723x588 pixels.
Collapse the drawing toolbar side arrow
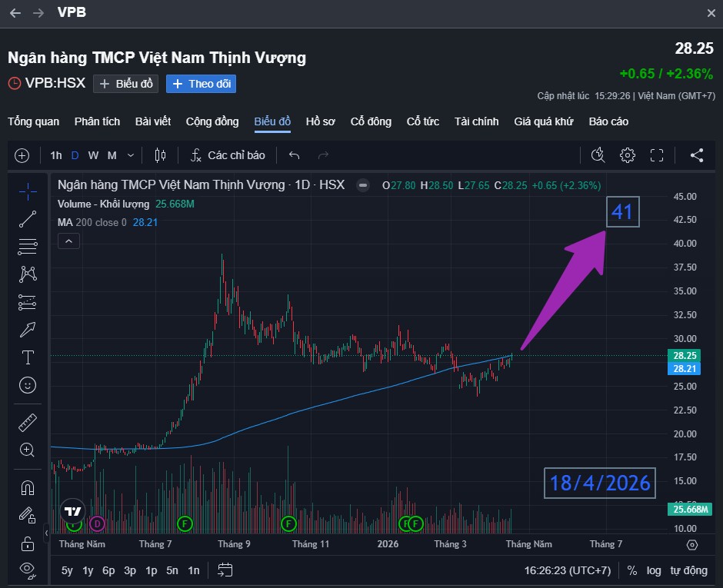pyautogui.click(x=47, y=533)
